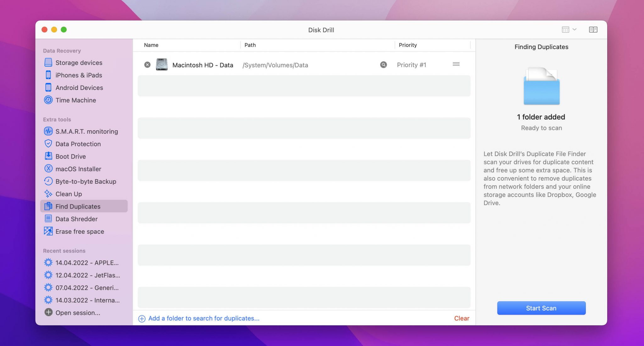This screenshot has height=346, width=644.
Task: Add a folder to search for duplicates
Action: coord(204,318)
